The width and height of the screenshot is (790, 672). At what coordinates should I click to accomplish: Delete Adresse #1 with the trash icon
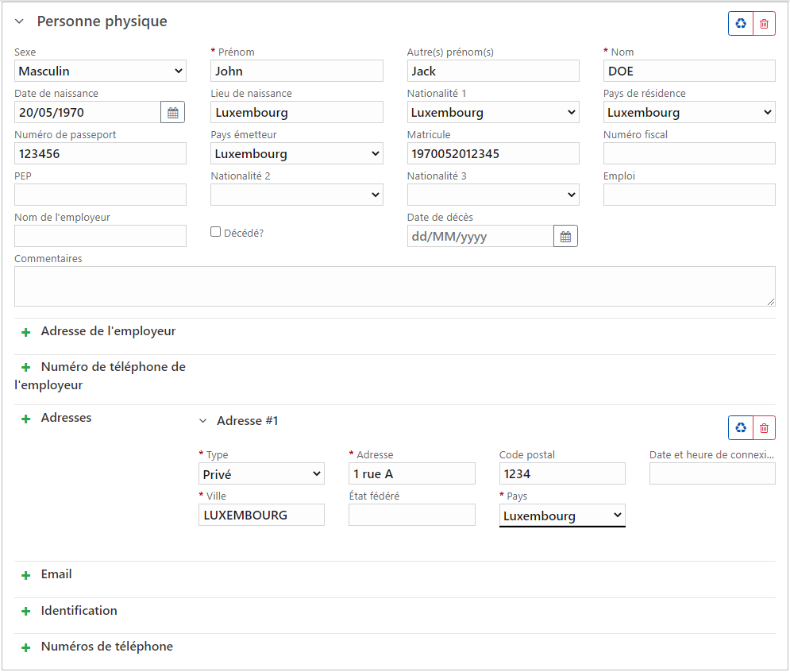pyautogui.click(x=765, y=428)
